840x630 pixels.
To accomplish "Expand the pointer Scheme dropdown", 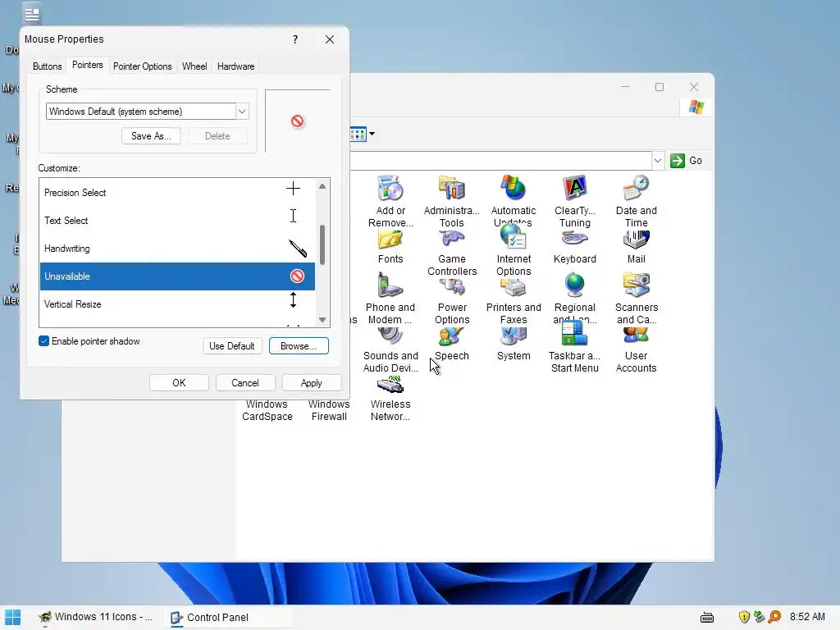I will pos(242,112).
